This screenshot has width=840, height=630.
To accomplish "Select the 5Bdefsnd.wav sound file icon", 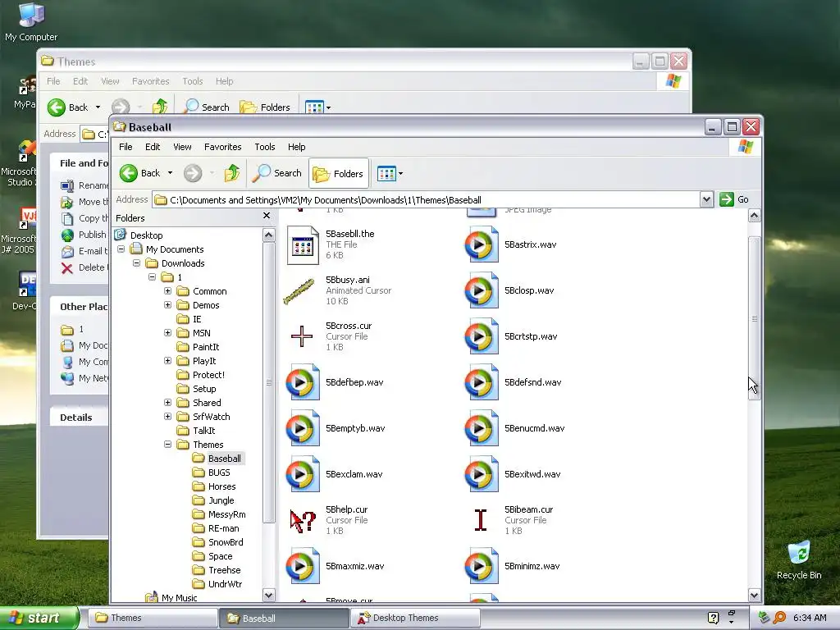I will pos(481,382).
